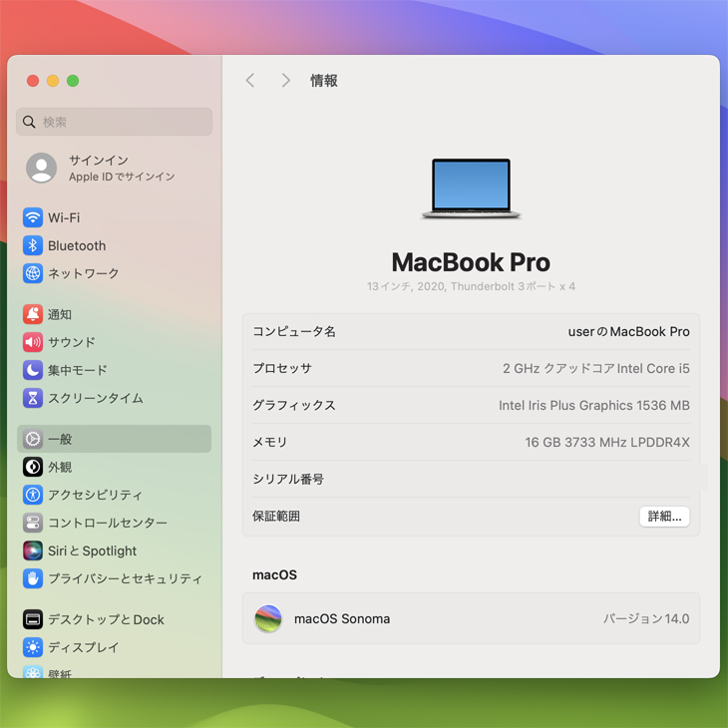Open 通知 bell icon
Viewport: 728px width, 728px height.
click(x=33, y=314)
